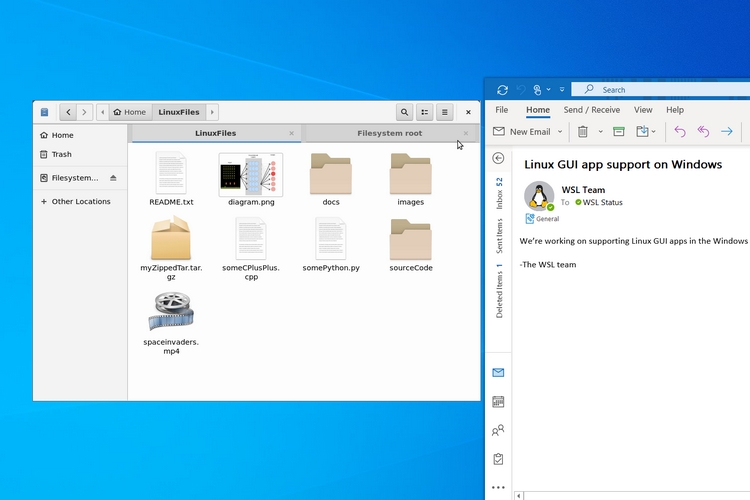Click the Forward arrow icon in Outlook

click(x=727, y=131)
